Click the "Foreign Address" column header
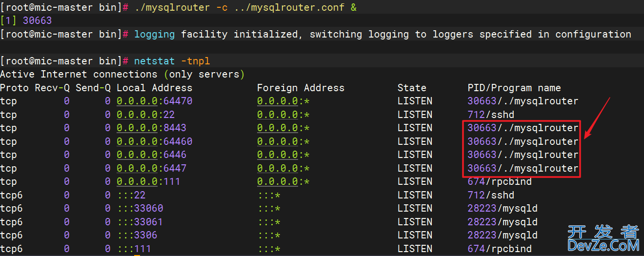644x256 pixels. (x=301, y=88)
